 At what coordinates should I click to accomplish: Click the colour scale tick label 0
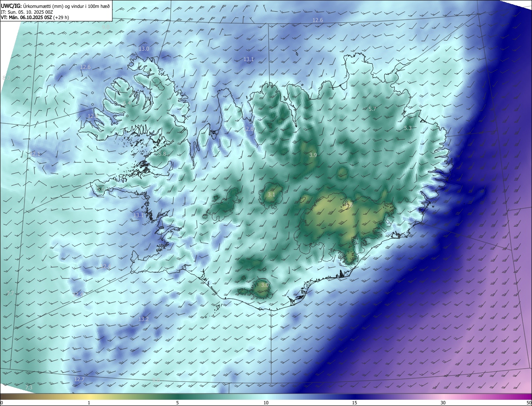pyautogui.click(x=2, y=403)
